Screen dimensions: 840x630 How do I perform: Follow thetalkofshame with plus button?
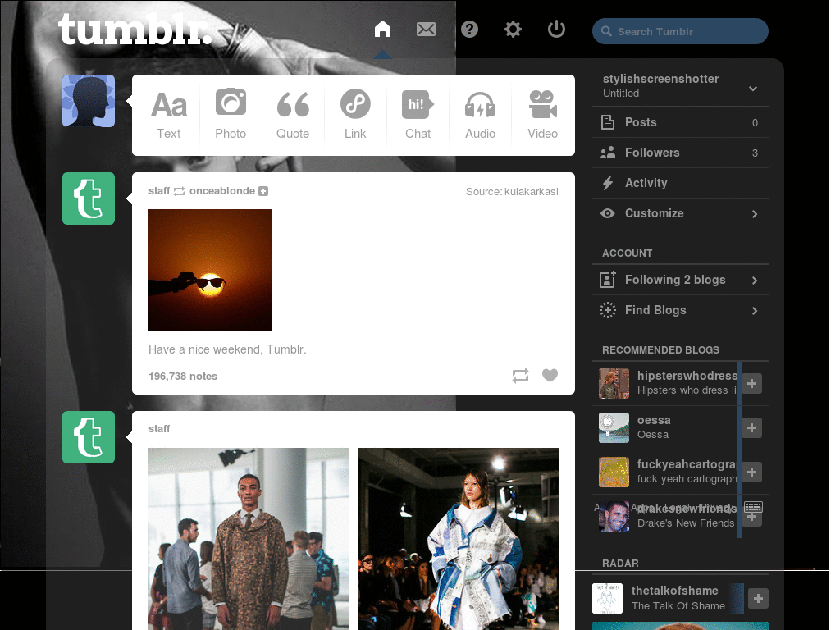pos(758,598)
